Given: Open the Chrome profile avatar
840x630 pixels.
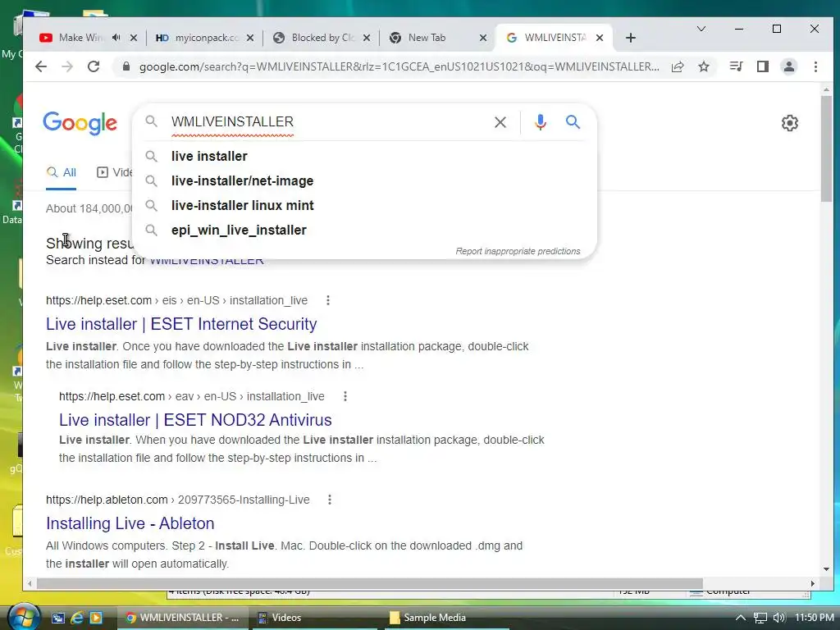Looking at the screenshot, I should tap(789, 66).
